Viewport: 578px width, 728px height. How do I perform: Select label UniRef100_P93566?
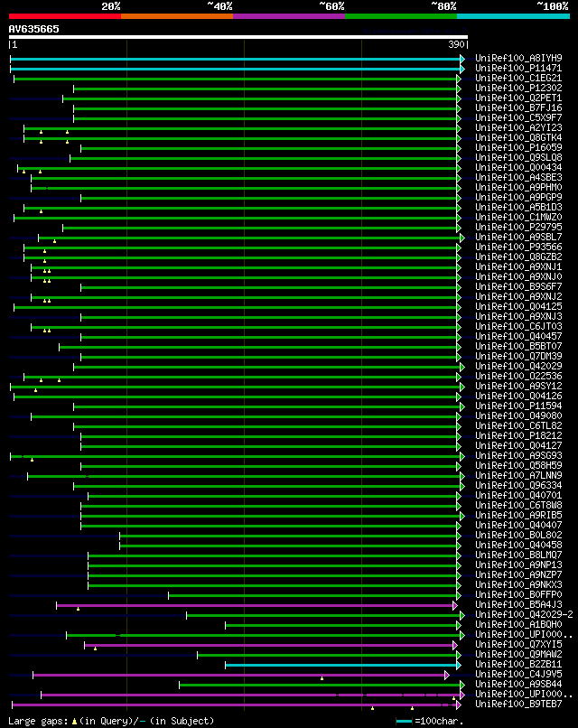(518, 247)
